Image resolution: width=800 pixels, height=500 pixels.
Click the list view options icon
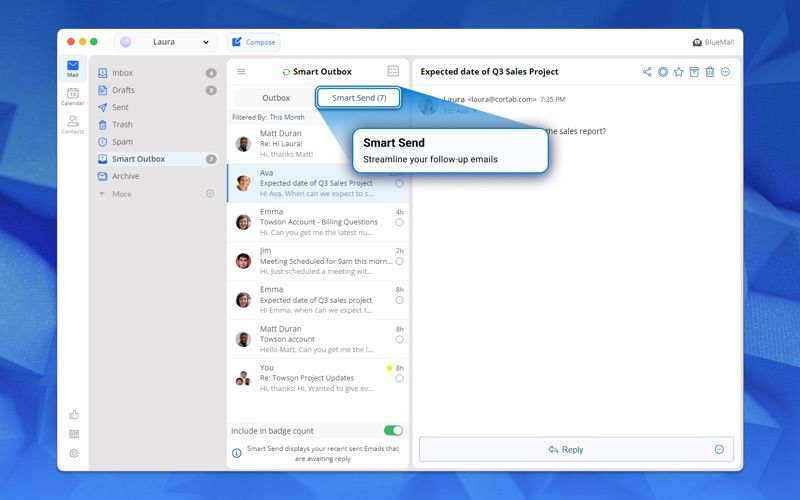393,71
